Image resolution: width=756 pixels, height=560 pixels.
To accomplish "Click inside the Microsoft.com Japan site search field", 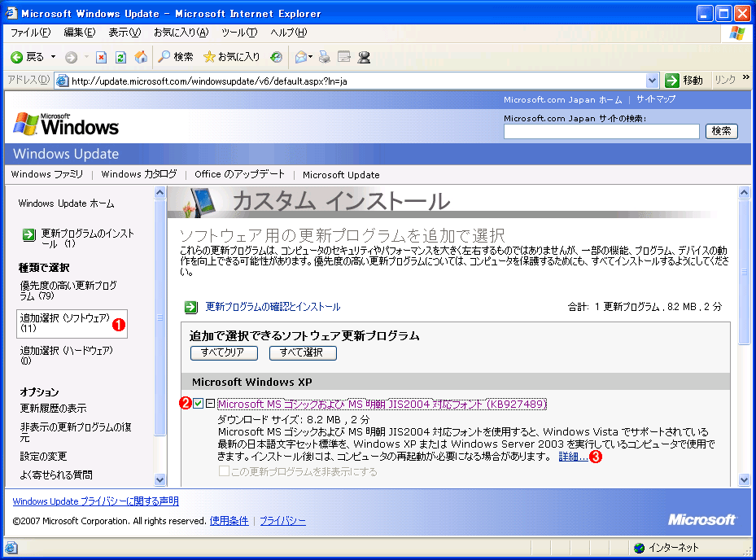I will [601, 131].
